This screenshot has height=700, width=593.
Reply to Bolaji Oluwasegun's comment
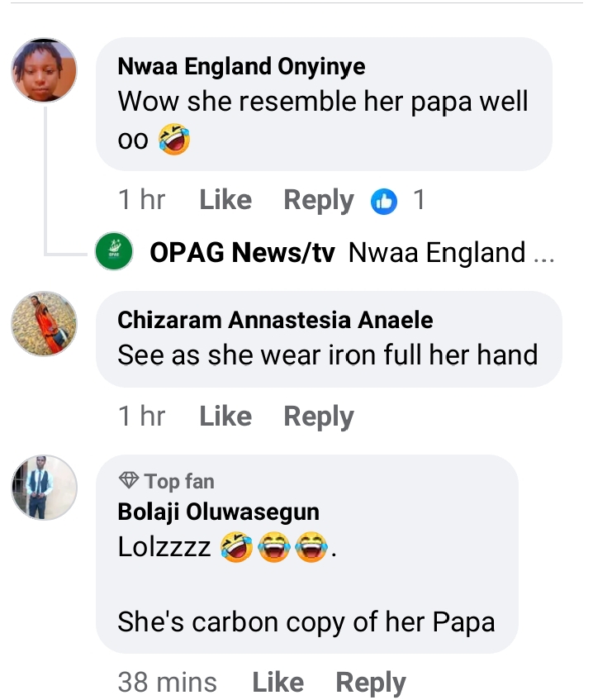point(371,683)
